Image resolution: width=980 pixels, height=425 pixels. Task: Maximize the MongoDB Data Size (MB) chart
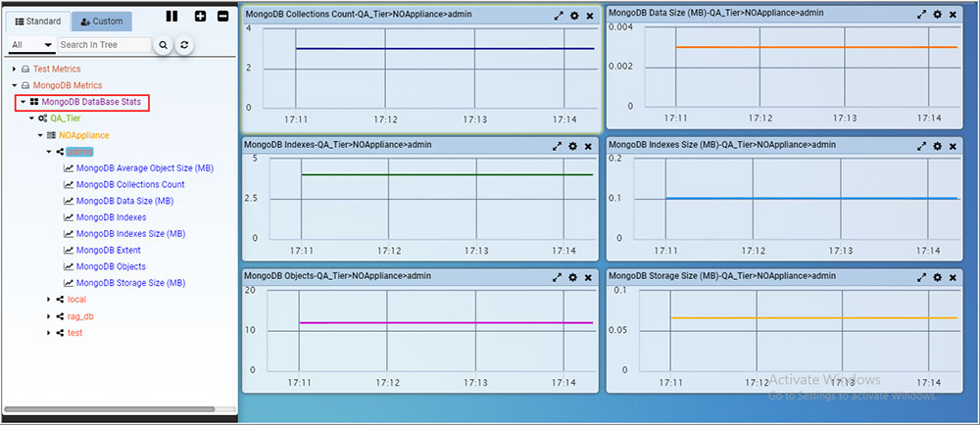(x=922, y=15)
